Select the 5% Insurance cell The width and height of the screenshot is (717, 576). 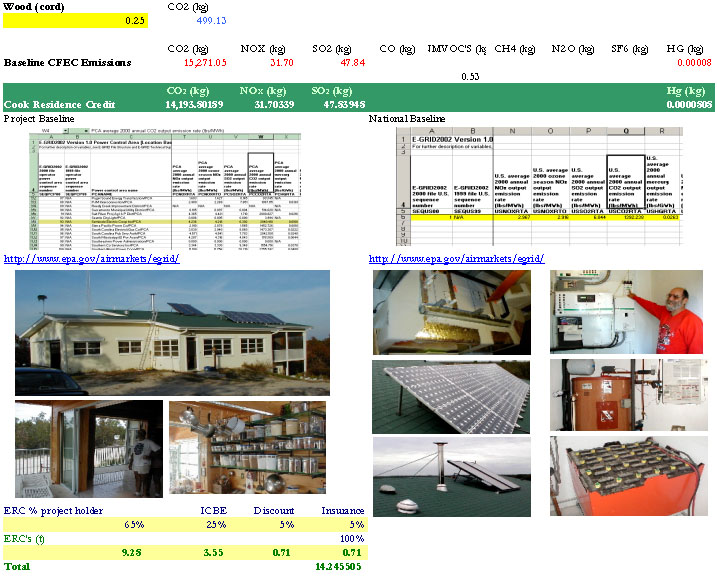click(x=357, y=525)
